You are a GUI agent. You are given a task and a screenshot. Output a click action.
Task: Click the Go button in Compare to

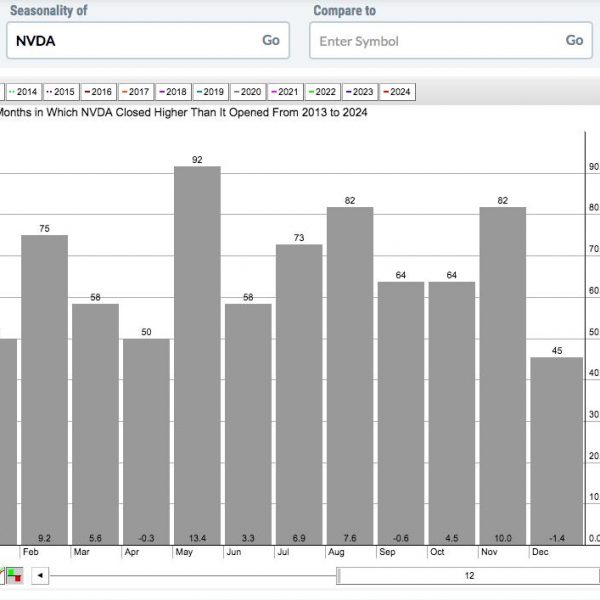coord(574,40)
